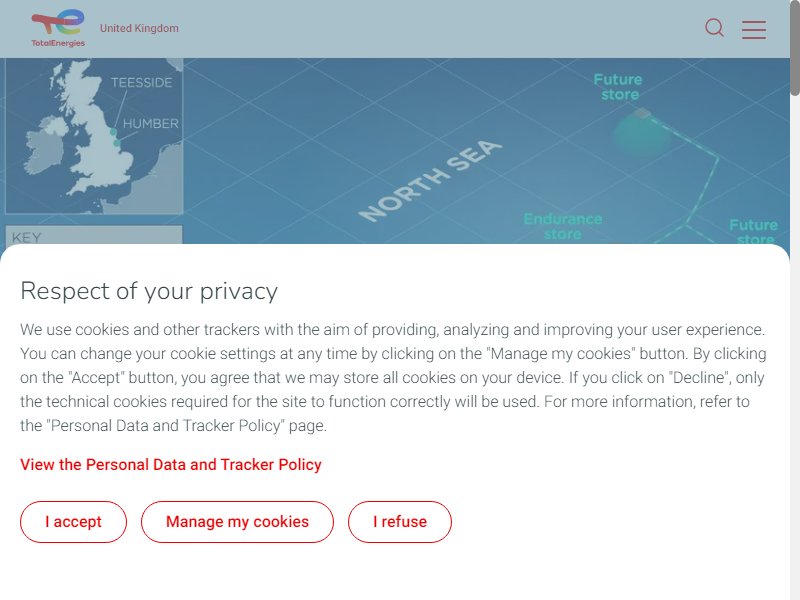Decline cookies with I refuse

[400, 522]
